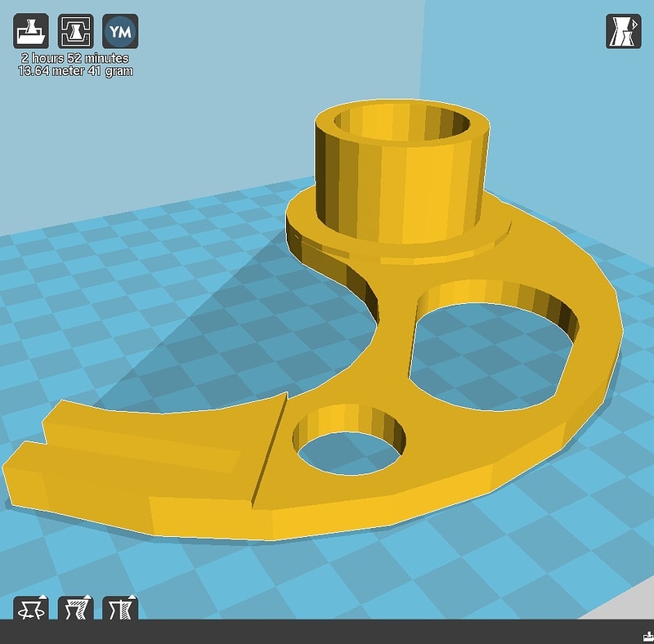Open the View mode selector icon
The height and width of the screenshot is (644, 654).
623,31
